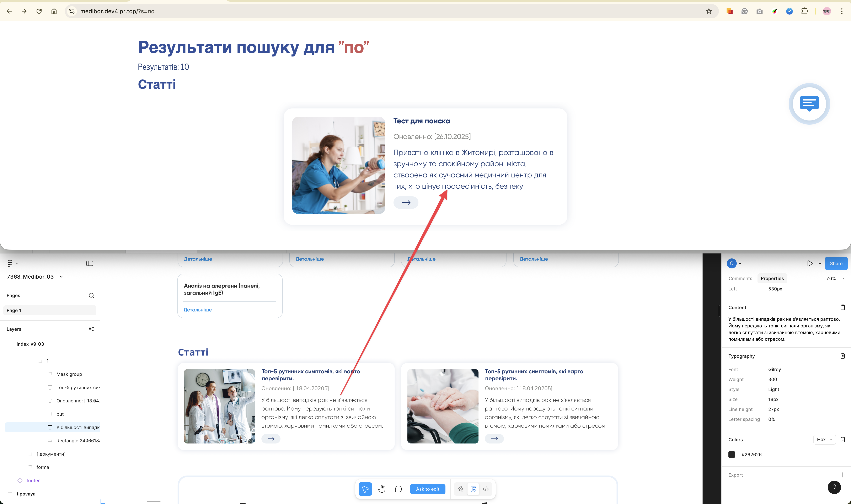Bookmark page with star icon
Image resolution: width=851 pixels, height=504 pixels.
tap(708, 11)
